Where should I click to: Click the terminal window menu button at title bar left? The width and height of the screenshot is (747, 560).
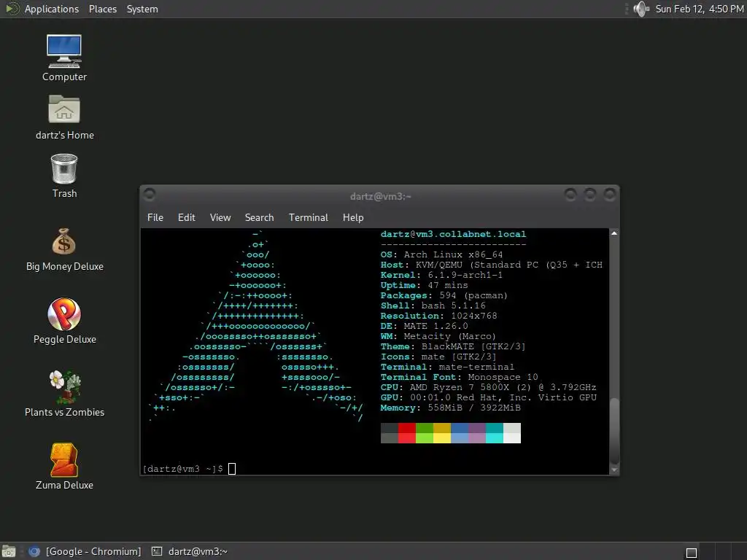click(x=149, y=194)
